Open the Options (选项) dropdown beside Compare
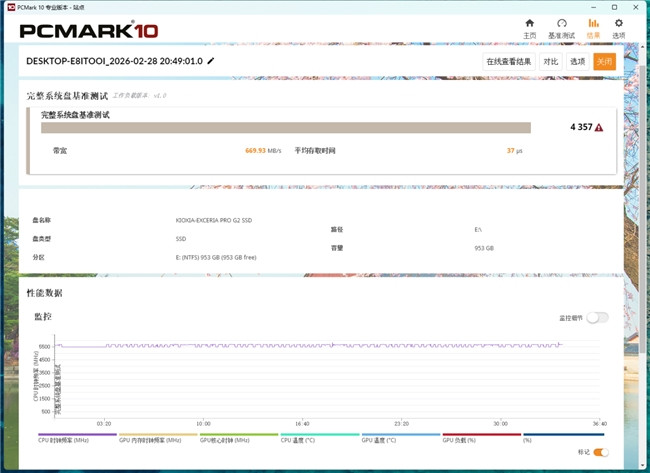Image resolution: width=650 pixels, height=473 pixels. pyautogui.click(x=578, y=61)
